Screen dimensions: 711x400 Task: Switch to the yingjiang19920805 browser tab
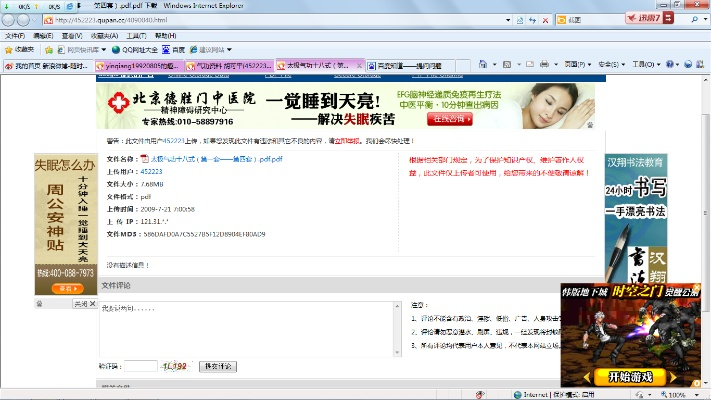[x=139, y=66]
